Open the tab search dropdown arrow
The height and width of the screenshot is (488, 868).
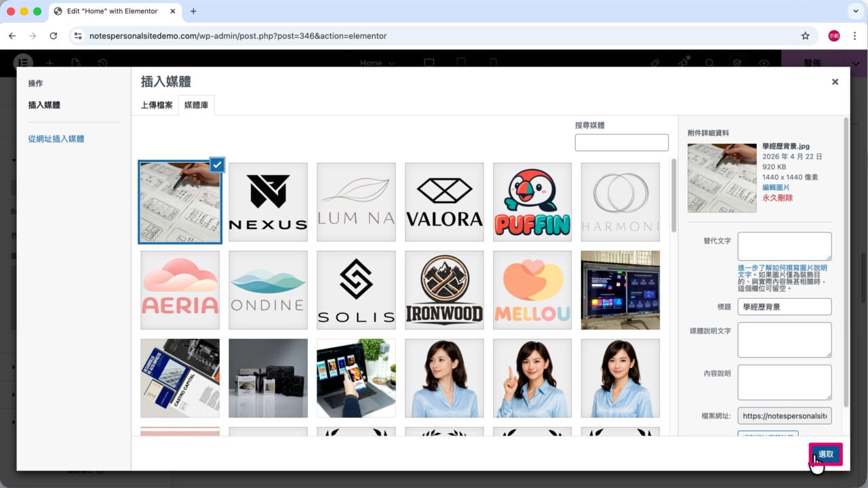854,11
